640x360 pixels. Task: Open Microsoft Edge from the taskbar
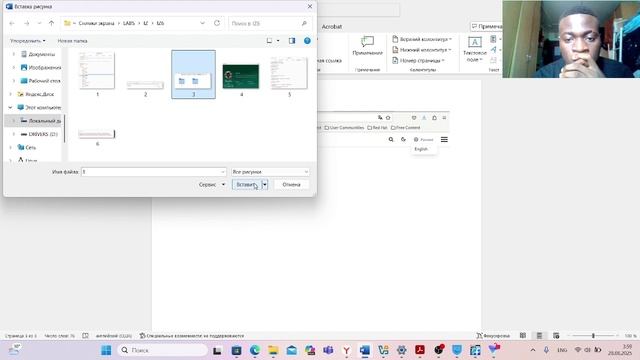[255, 350]
